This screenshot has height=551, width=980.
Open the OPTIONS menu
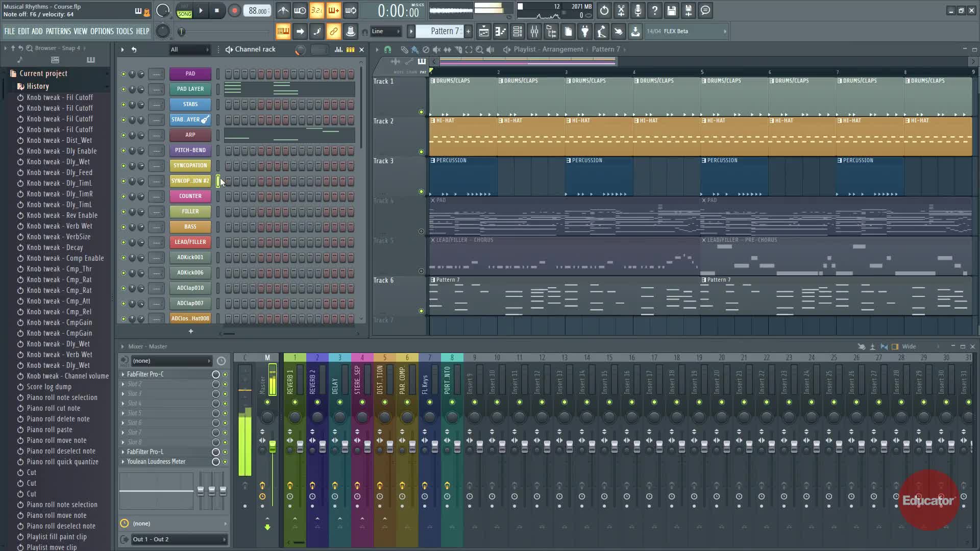[x=102, y=32]
